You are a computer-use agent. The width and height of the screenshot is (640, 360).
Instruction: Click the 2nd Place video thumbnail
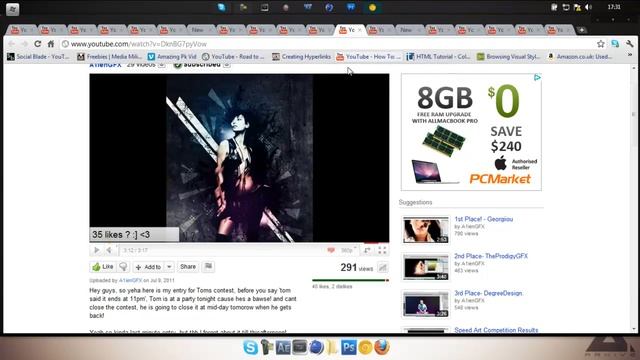click(425, 267)
